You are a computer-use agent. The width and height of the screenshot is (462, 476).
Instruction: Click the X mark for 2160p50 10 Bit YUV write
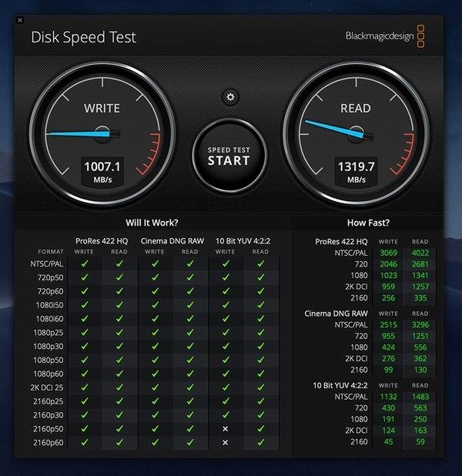tap(225, 428)
